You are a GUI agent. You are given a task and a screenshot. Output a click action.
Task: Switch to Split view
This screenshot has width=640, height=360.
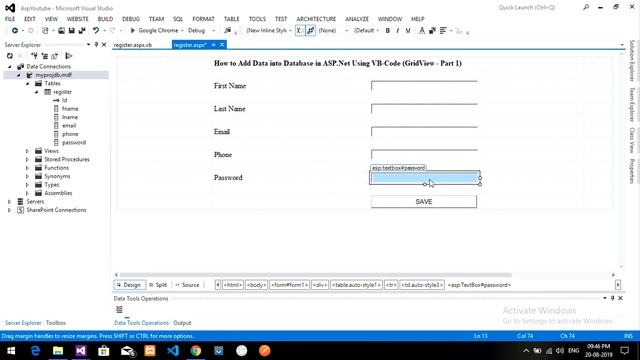click(158, 285)
